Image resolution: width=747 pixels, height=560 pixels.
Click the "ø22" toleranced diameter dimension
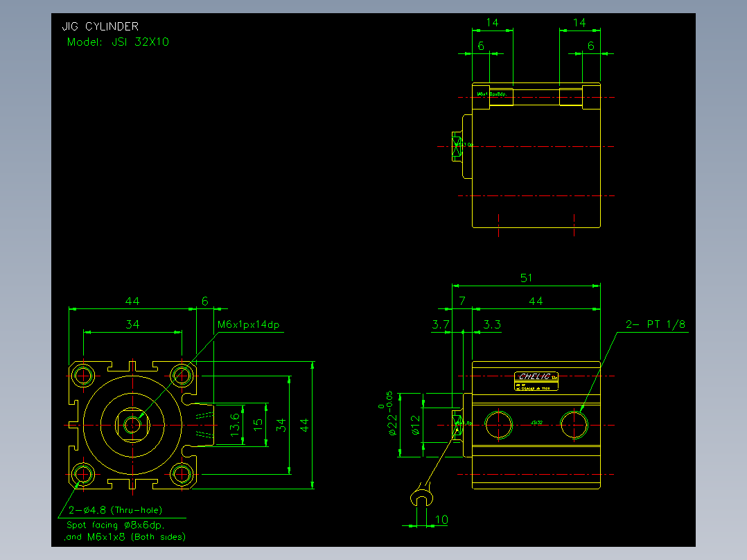point(388,414)
